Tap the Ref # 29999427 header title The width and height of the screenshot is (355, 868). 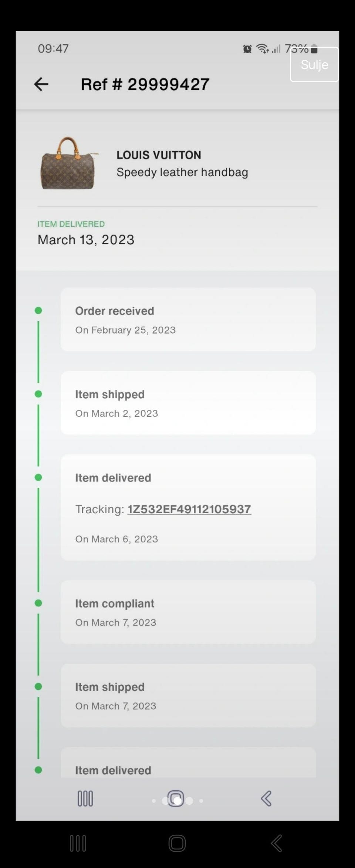(x=145, y=84)
